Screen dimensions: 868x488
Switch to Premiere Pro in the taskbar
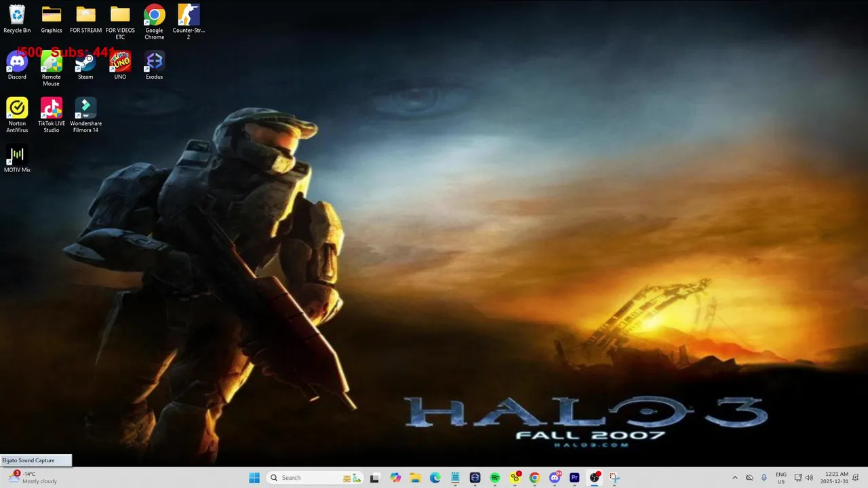[x=575, y=478]
